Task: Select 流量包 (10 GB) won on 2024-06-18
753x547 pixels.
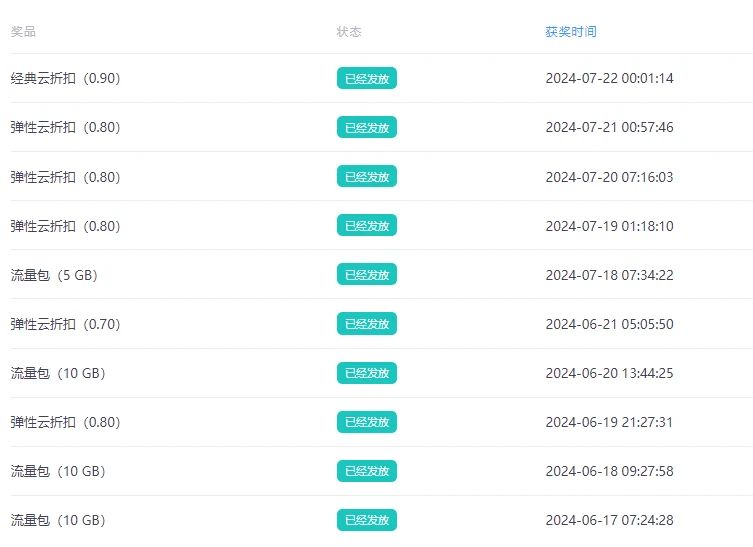Action: click(58, 471)
